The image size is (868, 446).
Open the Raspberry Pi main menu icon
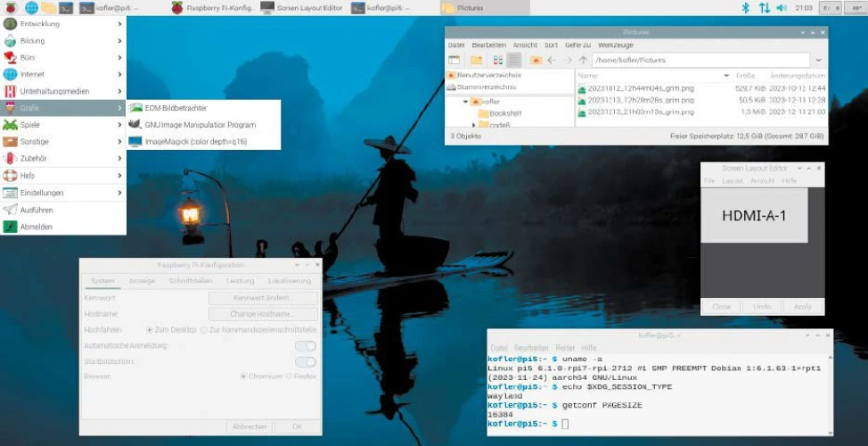11,8
